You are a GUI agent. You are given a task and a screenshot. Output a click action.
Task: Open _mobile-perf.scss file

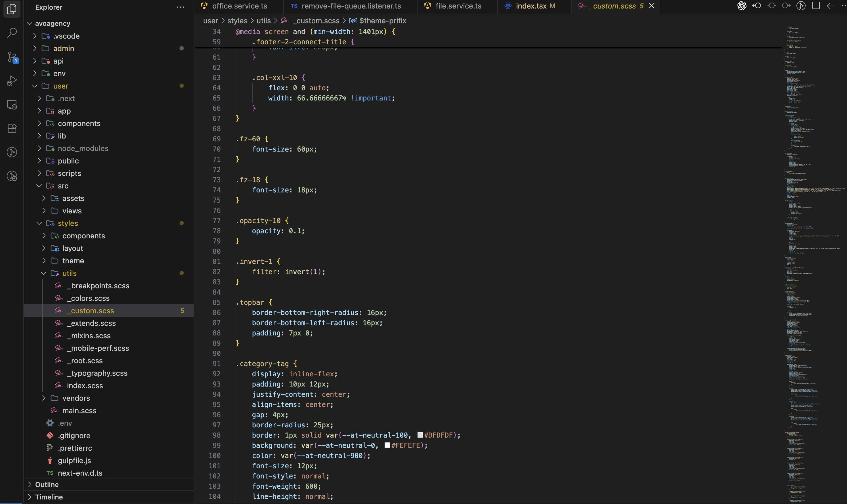click(x=109, y=348)
